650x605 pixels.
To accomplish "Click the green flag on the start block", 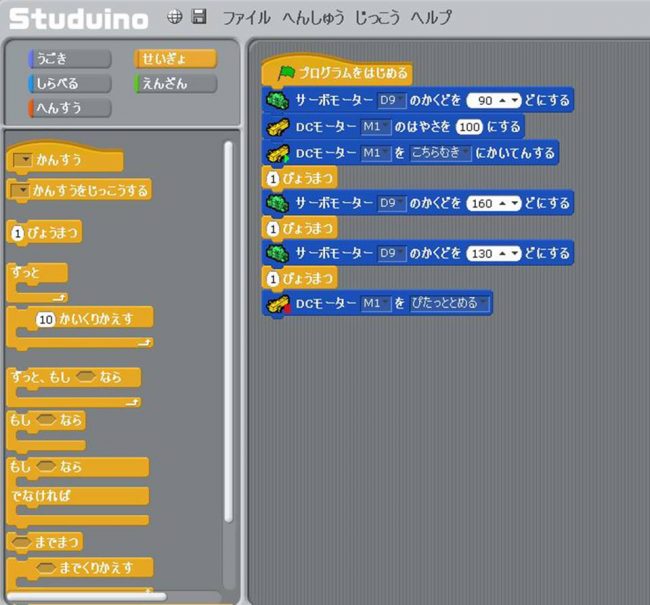I will [x=286, y=74].
